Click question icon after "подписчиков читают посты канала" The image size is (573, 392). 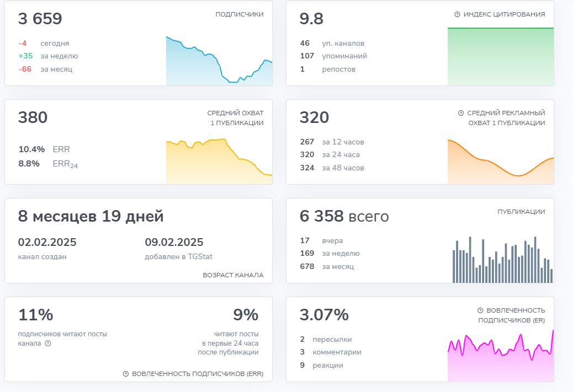48,343
